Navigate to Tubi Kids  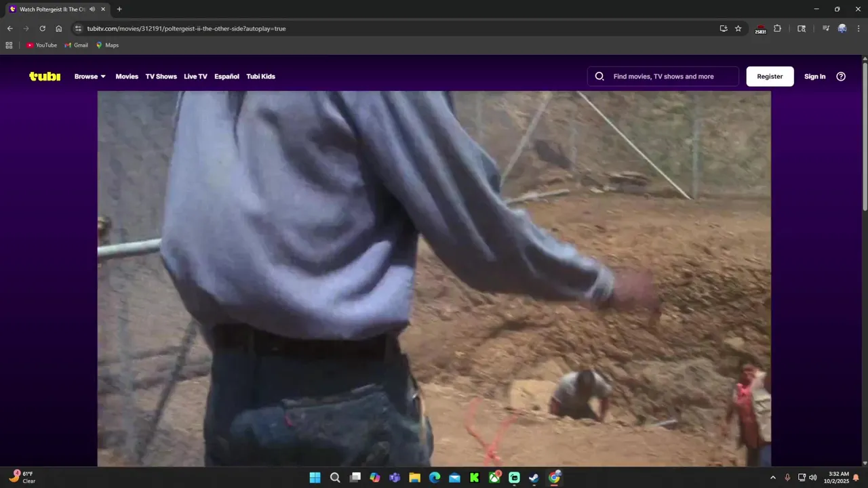pyautogui.click(x=260, y=77)
